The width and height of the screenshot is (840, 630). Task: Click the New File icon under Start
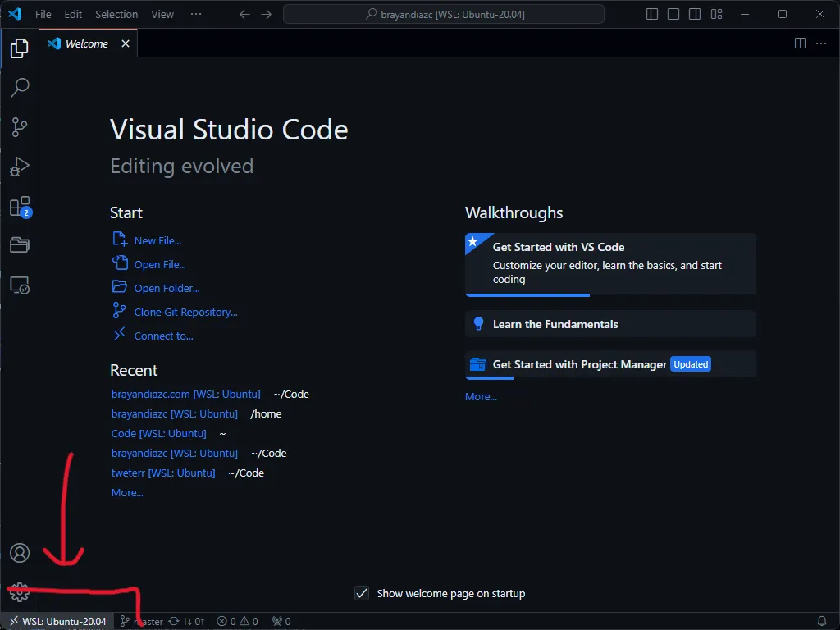point(120,239)
